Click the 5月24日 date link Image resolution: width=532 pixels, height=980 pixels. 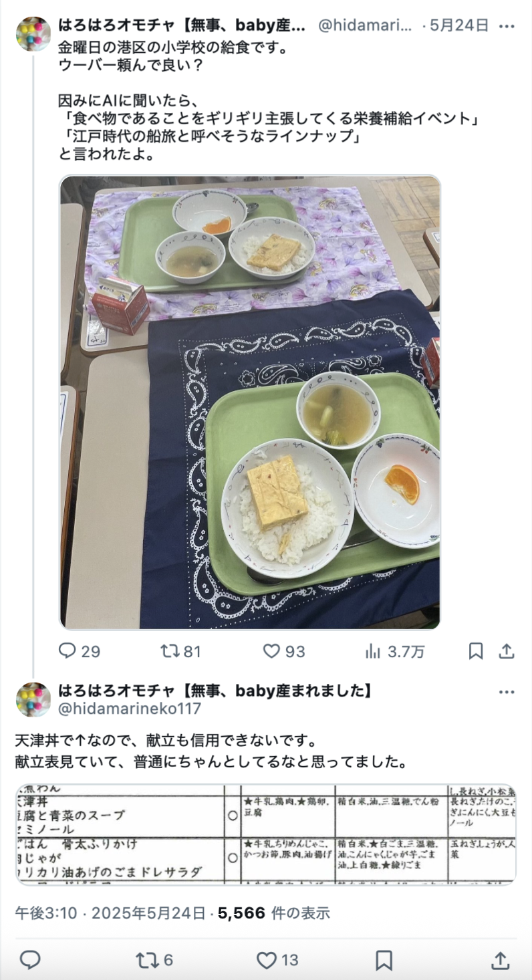460,25
